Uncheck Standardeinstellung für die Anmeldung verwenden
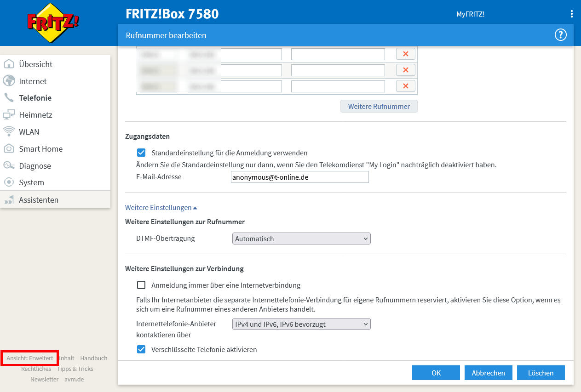Image resolution: width=581 pixels, height=392 pixels. point(141,153)
